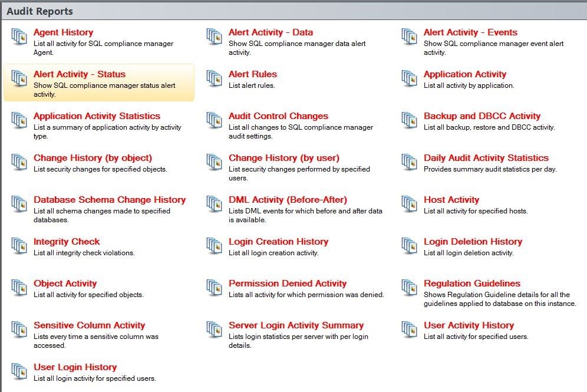
Task: Click the Permission Denied Activity icon
Action: click(x=214, y=288)
